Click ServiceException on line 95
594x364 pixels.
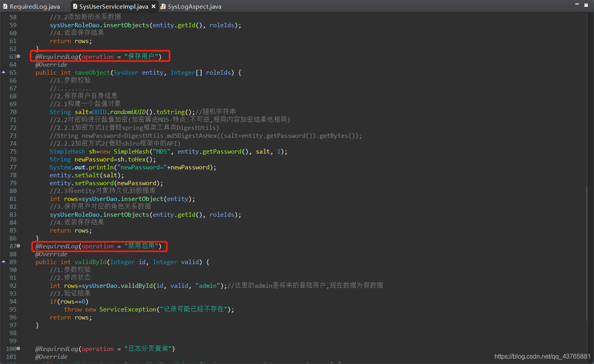pos(128,310)
